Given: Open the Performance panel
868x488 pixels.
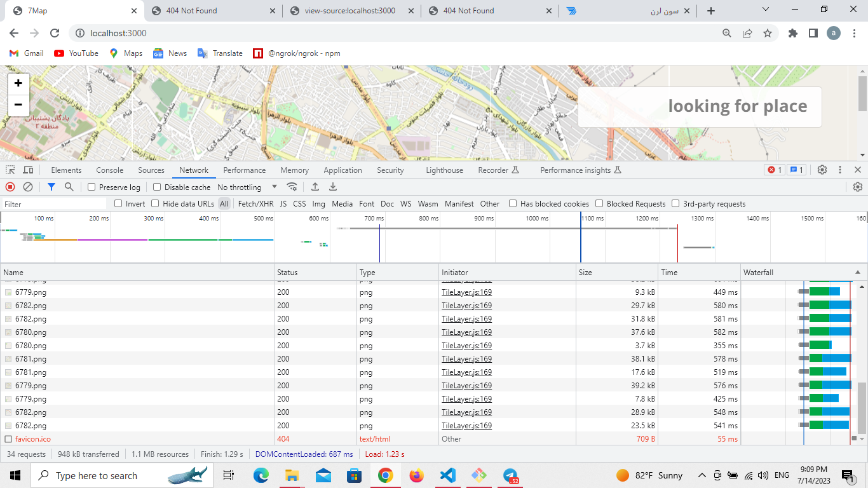Looking at the screenshot, I should [245, 170].
